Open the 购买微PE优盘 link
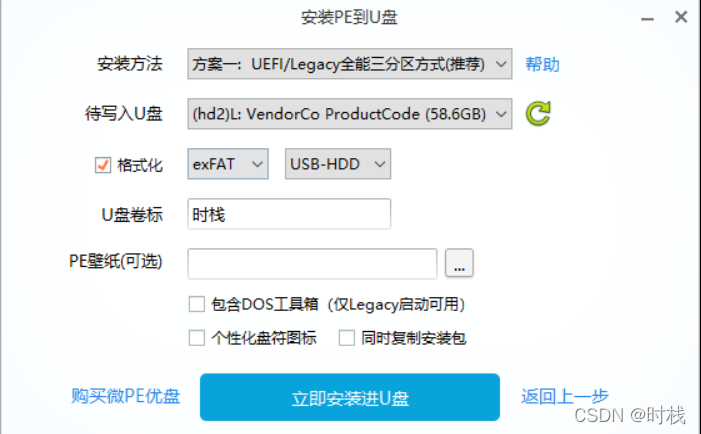The image size is (701, 434). point(126,396)
